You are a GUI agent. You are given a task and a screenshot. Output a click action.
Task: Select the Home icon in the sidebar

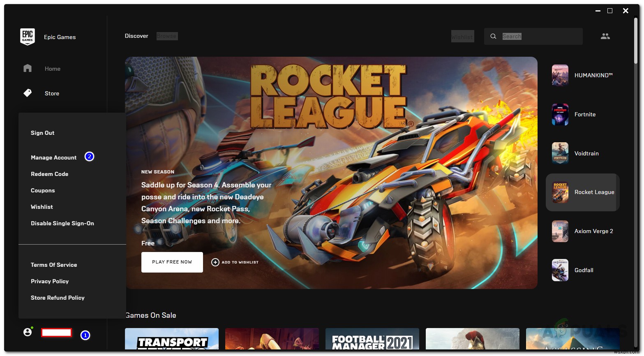click(x=27, y=68)
